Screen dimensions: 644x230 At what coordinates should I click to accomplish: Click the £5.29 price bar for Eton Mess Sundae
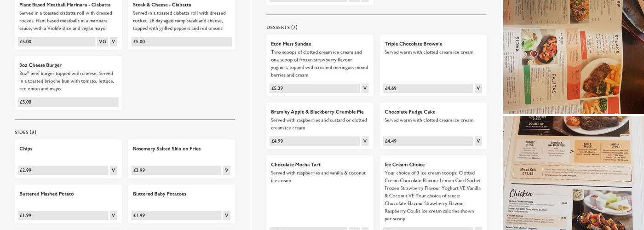tap(314, 88)
